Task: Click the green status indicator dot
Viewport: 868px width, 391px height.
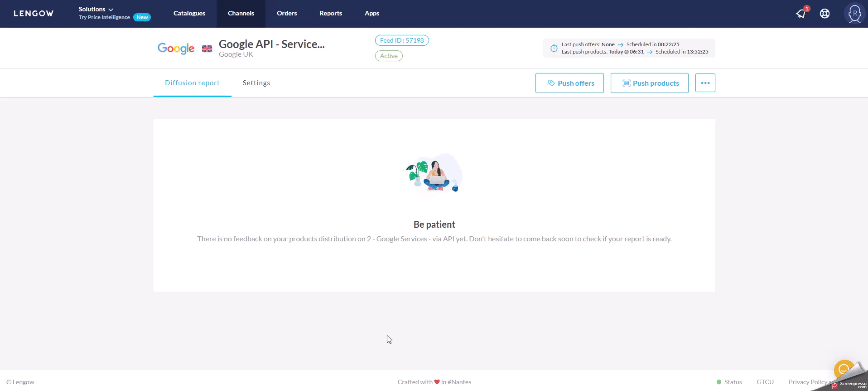Action: pyautogui.click(x=719, y=382)
